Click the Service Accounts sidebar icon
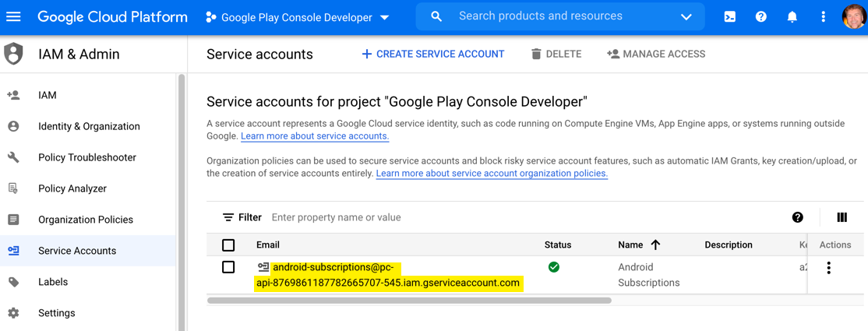This screenshot has height=331, width=868. pos(13,251)
